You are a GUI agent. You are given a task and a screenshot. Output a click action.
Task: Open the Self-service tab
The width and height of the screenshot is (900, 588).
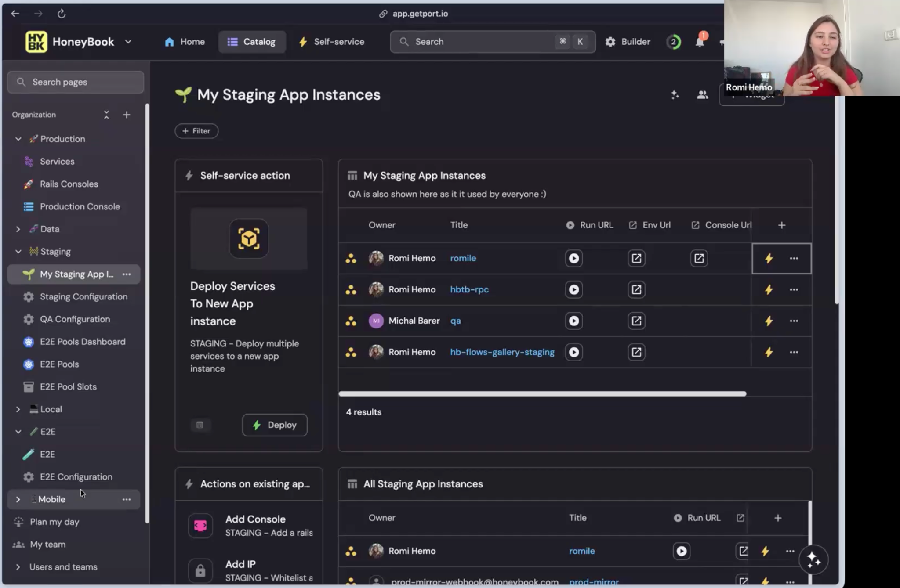pyautogui.click(x=331, y=42)
